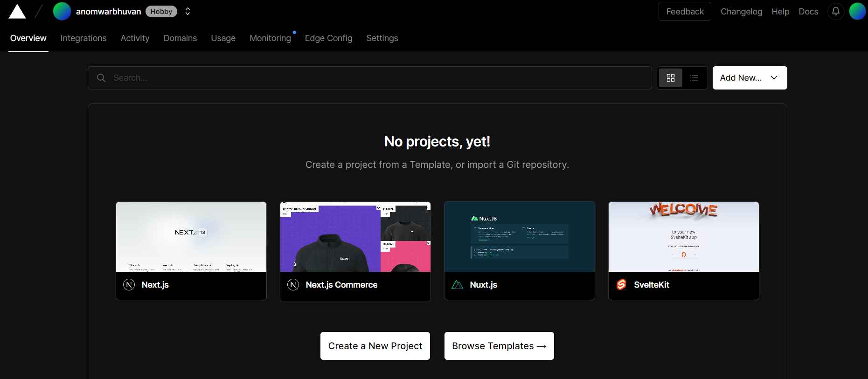This screenshot has height=379, width=868.
Task: Click Create a New Project
Action: click(x=375, y=346)
